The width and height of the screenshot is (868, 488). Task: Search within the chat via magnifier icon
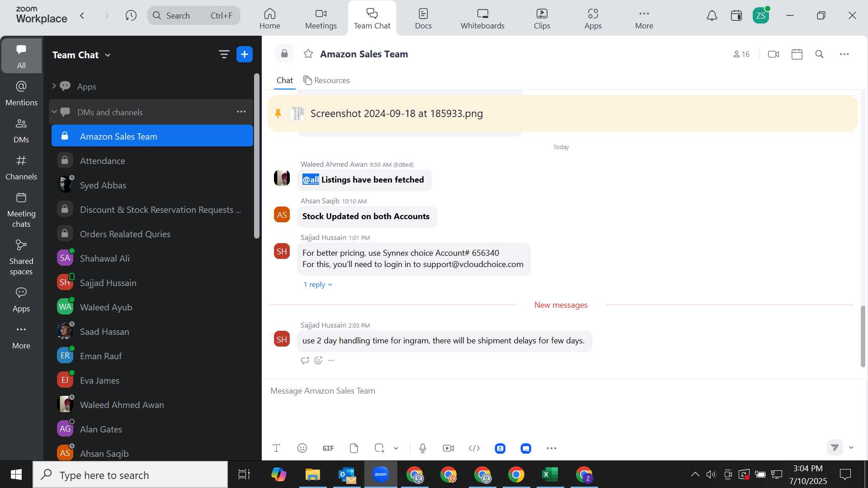pyautogui.click(x=819, y=54)
